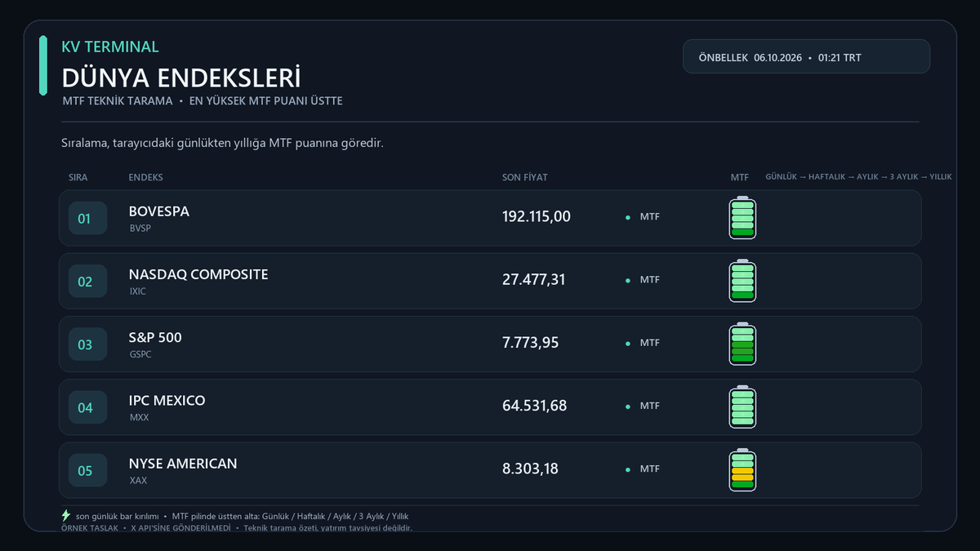980x551 pixels.
Task: Click the sorting description sentence starting with Sıralama
Action: click(223, 144)
